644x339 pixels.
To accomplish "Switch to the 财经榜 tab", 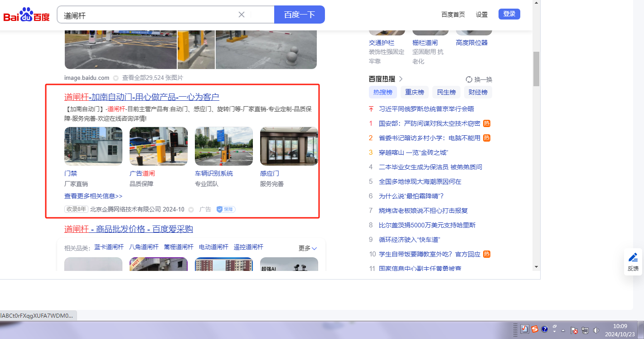I will [x=478, y=92].
